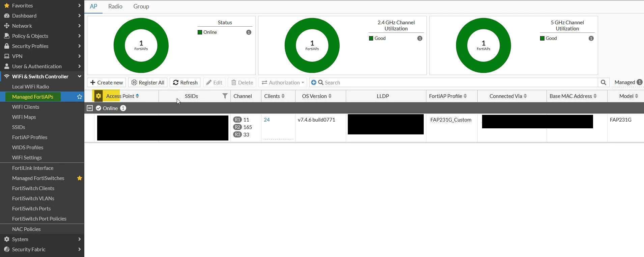This screenshot has height=257, width=644.
Task: Switch to the AP tab
Action: (93, 6)
